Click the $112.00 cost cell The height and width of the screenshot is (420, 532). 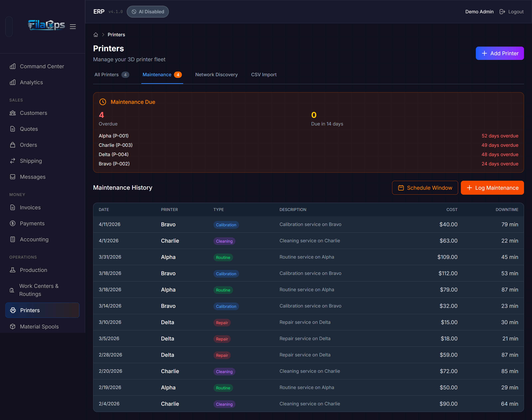point(448,273)
